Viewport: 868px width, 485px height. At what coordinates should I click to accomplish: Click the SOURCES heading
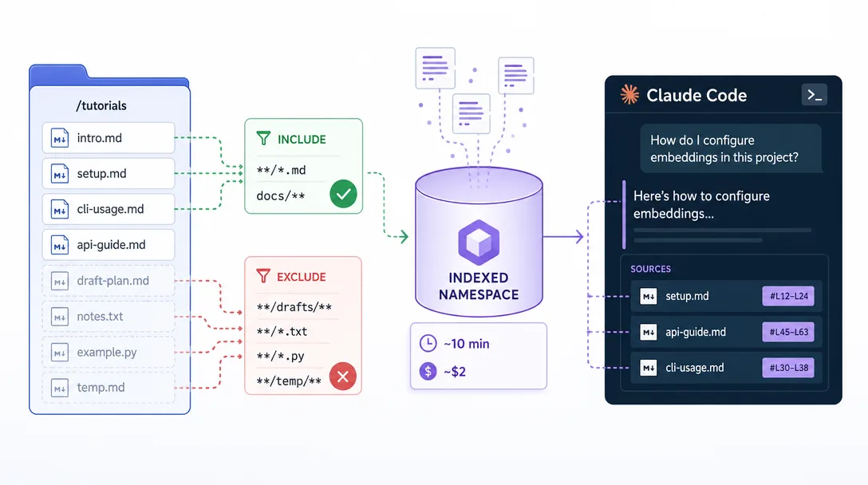[650, 269]
